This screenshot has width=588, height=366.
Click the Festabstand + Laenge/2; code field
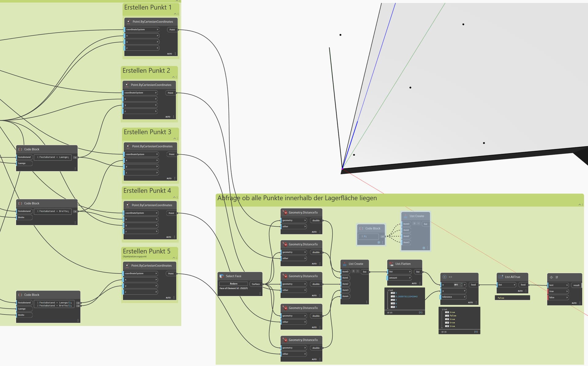click(x=54, y=303)
